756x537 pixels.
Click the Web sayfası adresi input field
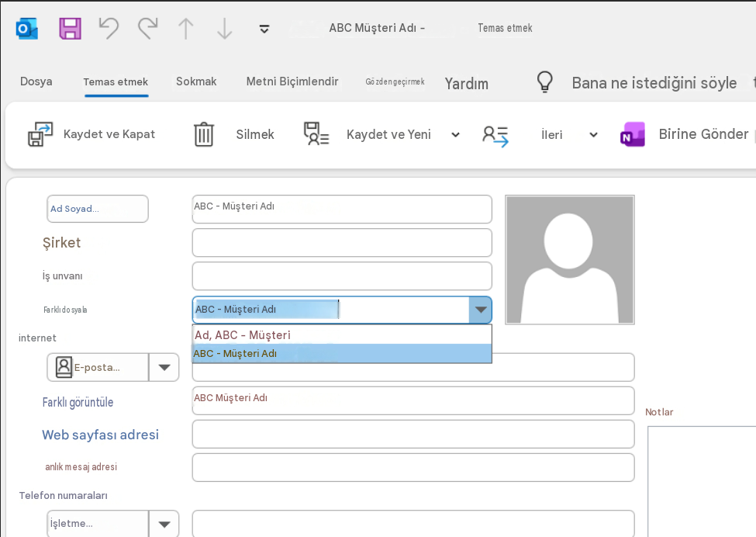[413, 435]
